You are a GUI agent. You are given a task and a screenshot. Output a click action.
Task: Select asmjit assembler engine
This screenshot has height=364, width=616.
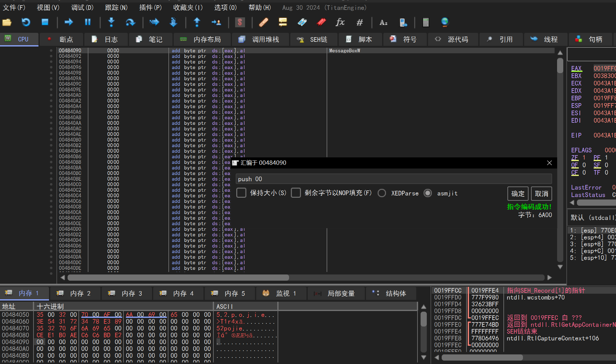click(x=428, y=193)
